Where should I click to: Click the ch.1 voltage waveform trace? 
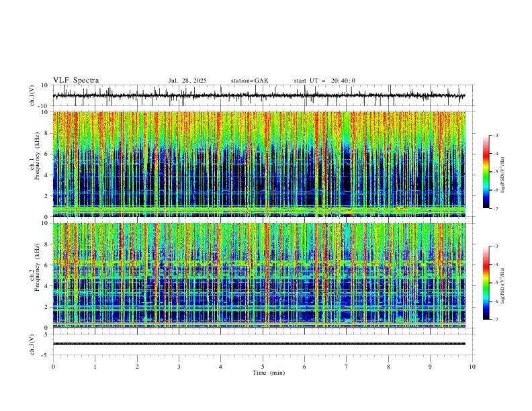[259, 95]
